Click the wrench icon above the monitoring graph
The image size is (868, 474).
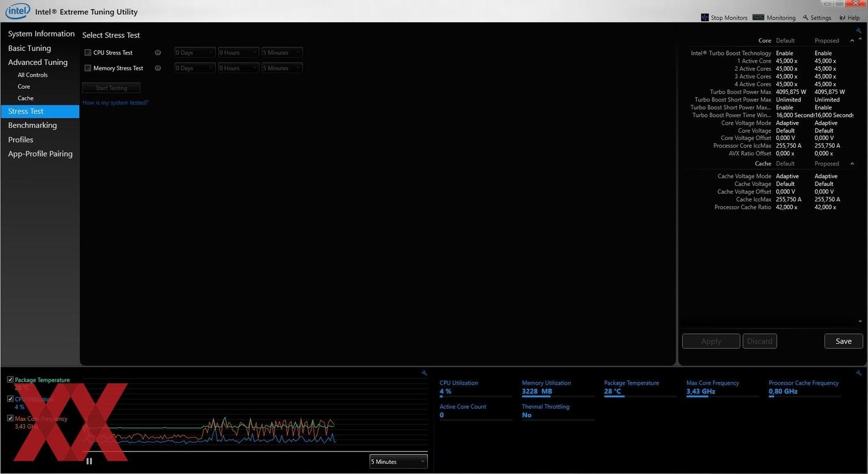point(424,373)
